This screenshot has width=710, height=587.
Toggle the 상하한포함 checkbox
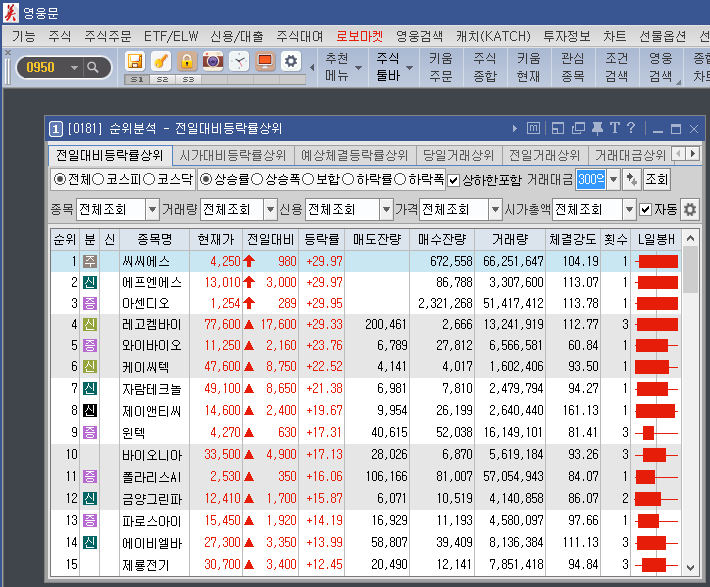(x=453, y=181)
